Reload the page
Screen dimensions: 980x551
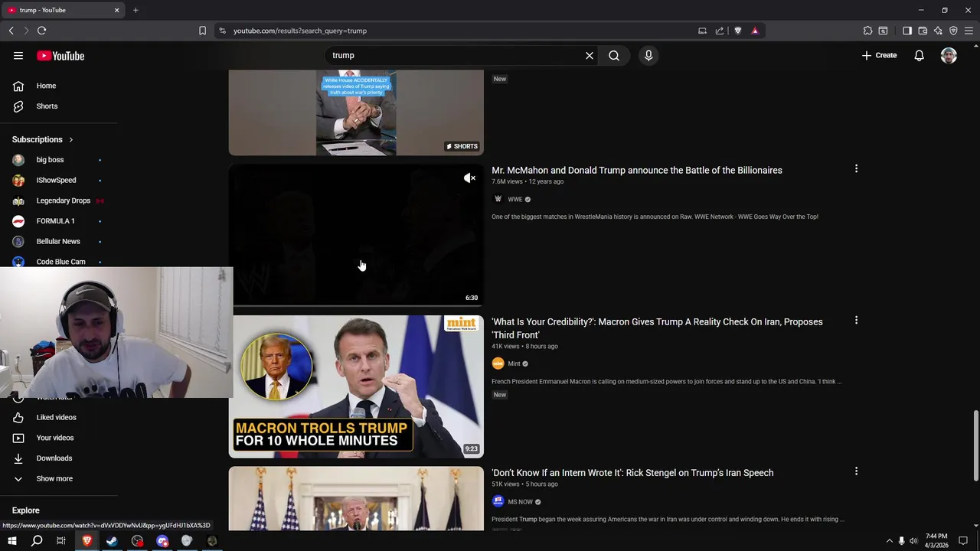click(41, 31)
